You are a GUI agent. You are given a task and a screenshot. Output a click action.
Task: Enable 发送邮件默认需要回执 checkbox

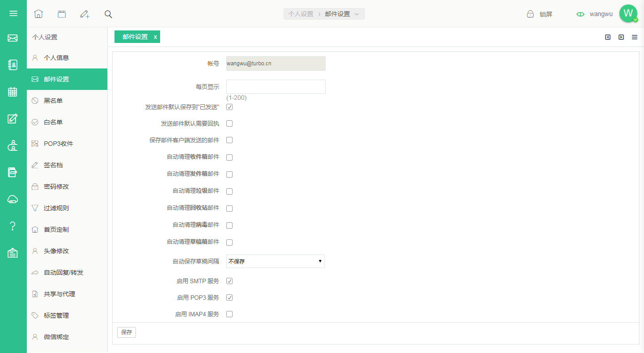coord(229,123)
